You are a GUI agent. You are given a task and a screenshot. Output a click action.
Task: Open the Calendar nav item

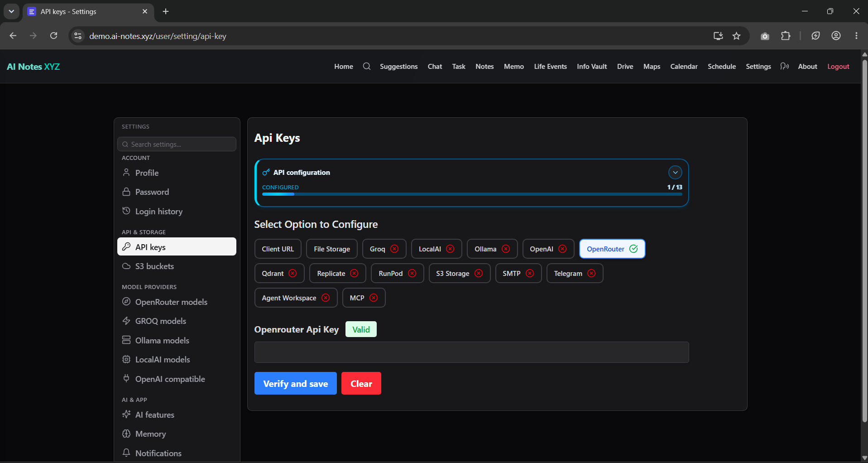pos(684,66)
